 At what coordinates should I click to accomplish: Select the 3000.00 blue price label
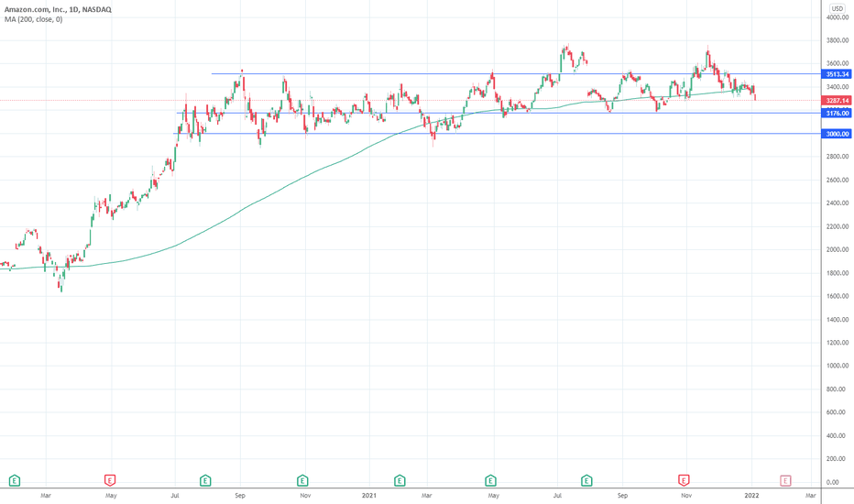pyautogui.click(x=837, y=134)
